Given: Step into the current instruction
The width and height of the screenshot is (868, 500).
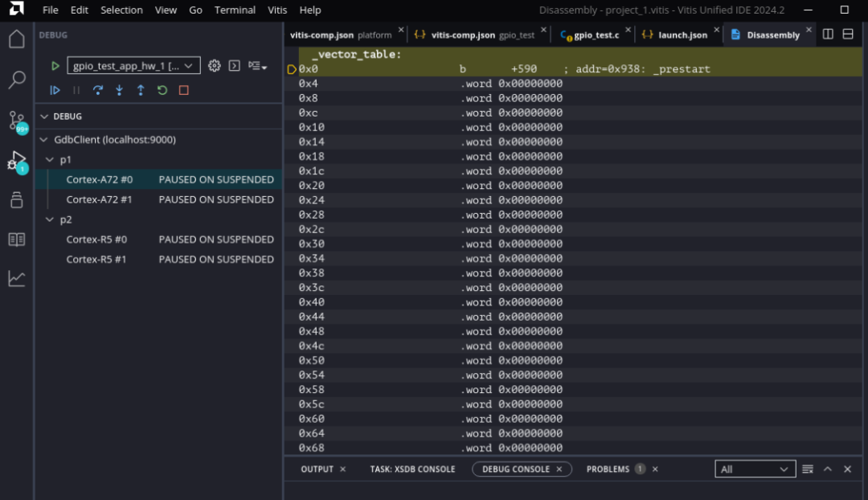Looking at the screenshot, I should click(119, 90).
